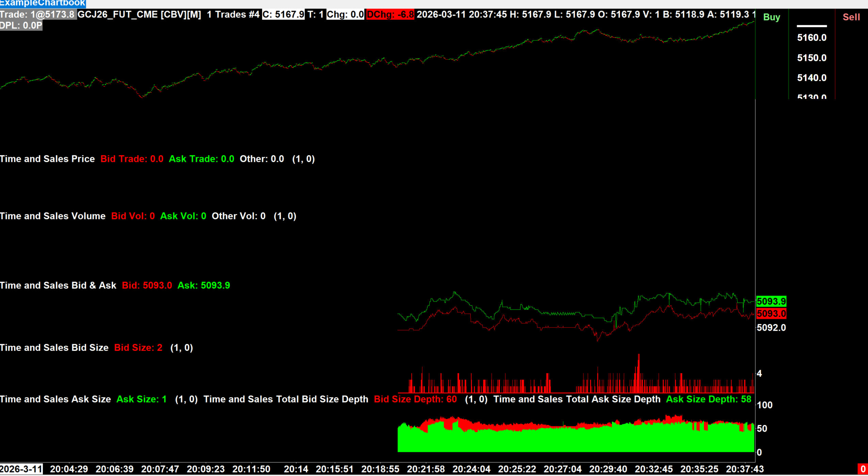Click the 5160.0 label on price scale
The image size is (868, 476).
point(811,37)
